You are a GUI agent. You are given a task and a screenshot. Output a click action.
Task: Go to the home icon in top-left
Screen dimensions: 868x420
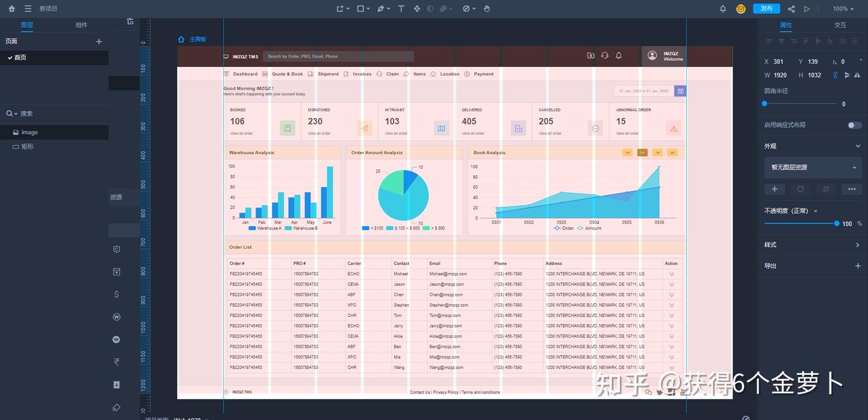click(x=11, y=8)
